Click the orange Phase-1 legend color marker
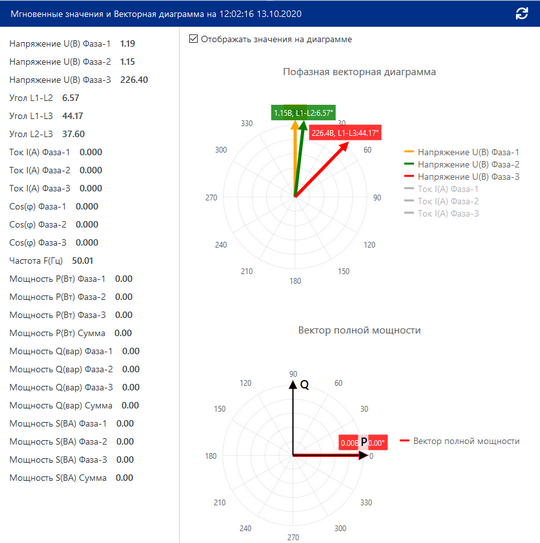This screenshot has width=540, height=543. click(x=409, y=152)
